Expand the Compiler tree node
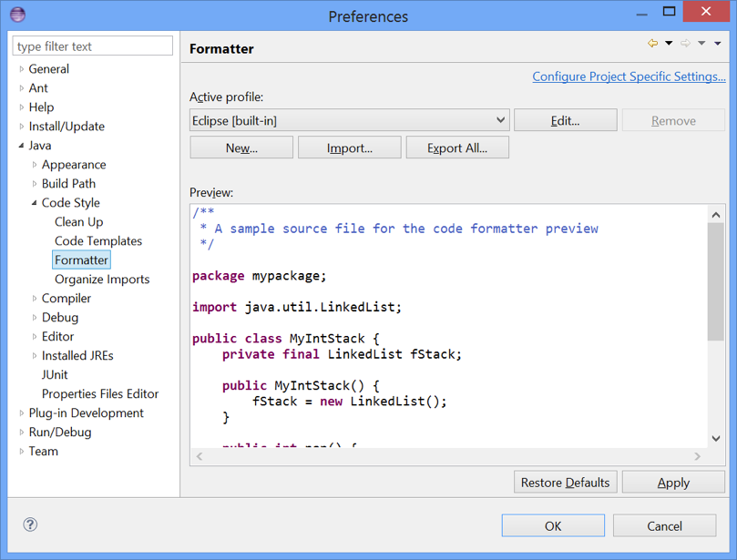 (x=35, y=299)
